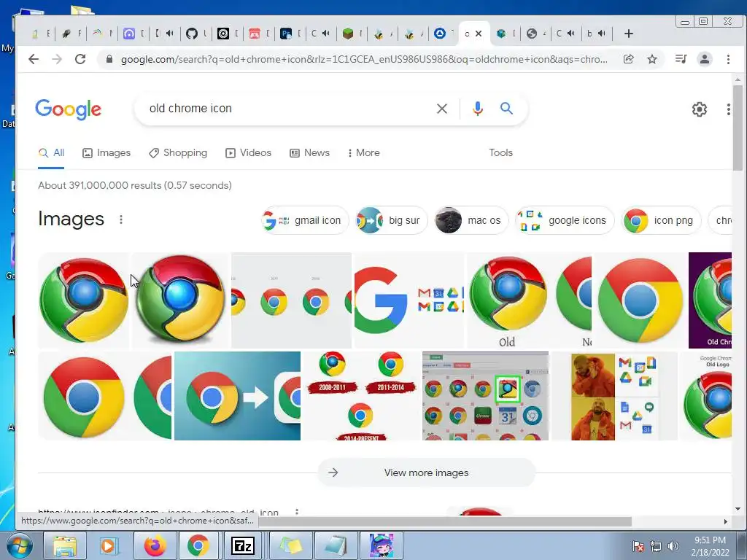Screen dimensions: 747x560
Task: Open the icon grid with green-highlighted icon
Action: point(485,396)
